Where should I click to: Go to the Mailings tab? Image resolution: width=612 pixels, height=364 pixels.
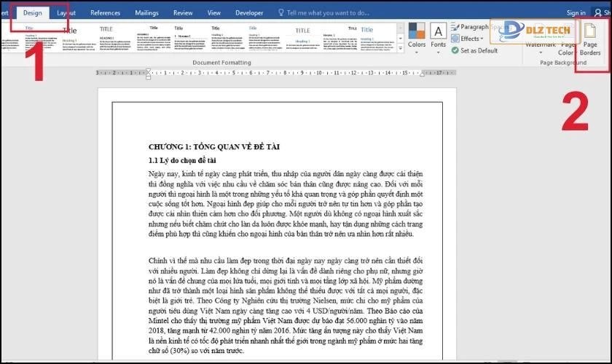coord(146,12)
